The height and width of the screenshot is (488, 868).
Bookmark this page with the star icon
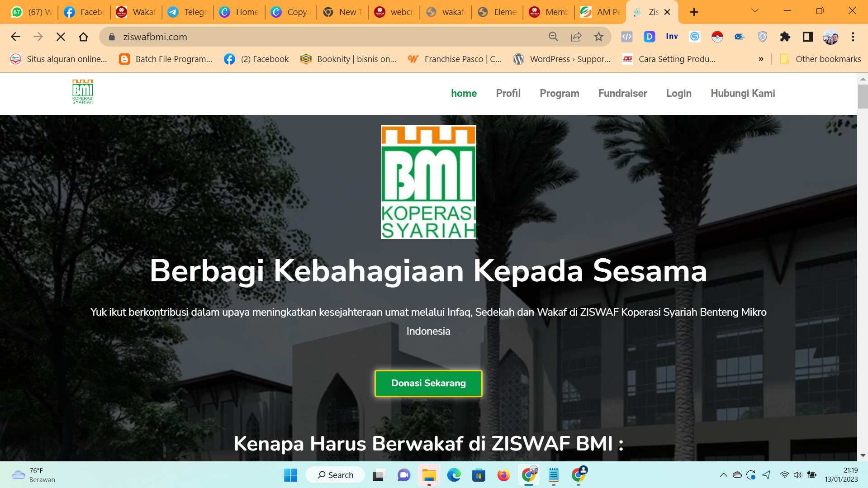598,37
